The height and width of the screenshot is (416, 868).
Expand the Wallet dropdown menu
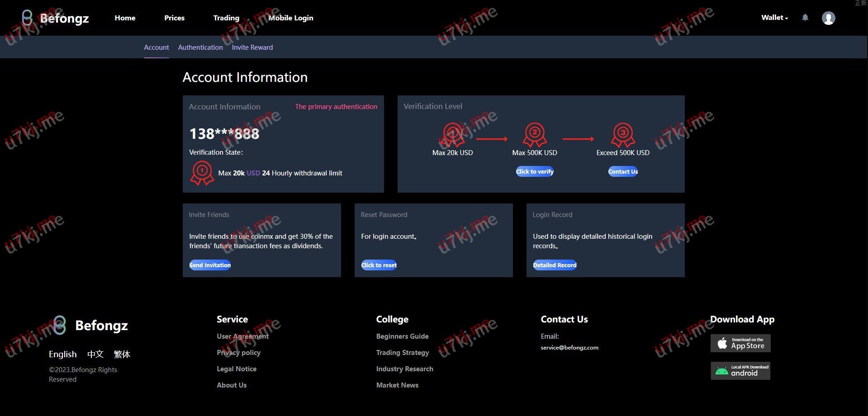pyautogui.click(x=774, y=18)
